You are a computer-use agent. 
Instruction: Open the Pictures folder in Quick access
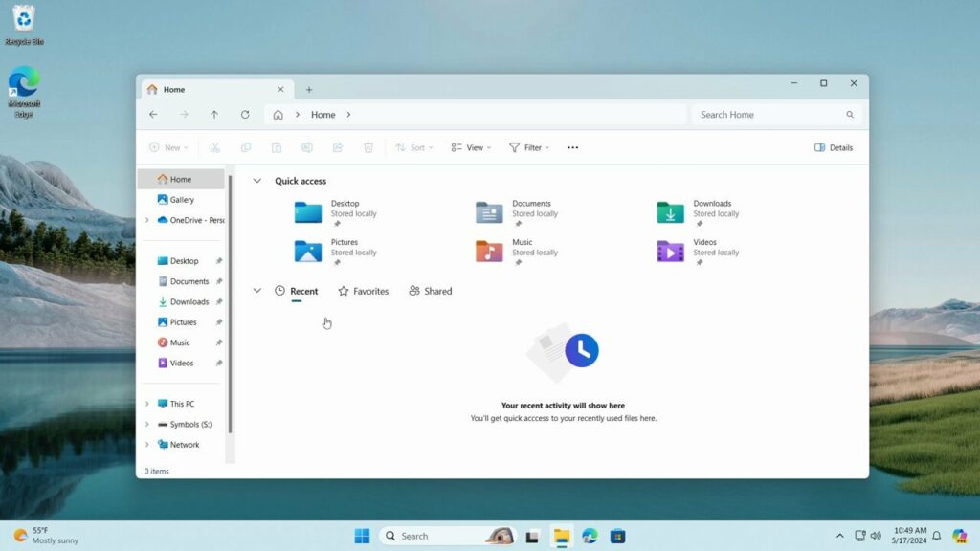coord(338,252)
